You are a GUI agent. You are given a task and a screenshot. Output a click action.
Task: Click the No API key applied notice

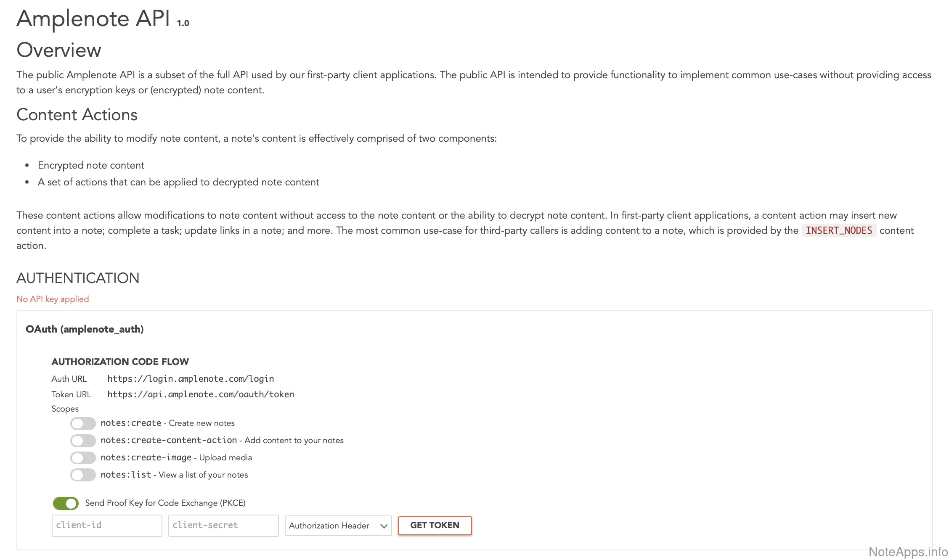53,299
